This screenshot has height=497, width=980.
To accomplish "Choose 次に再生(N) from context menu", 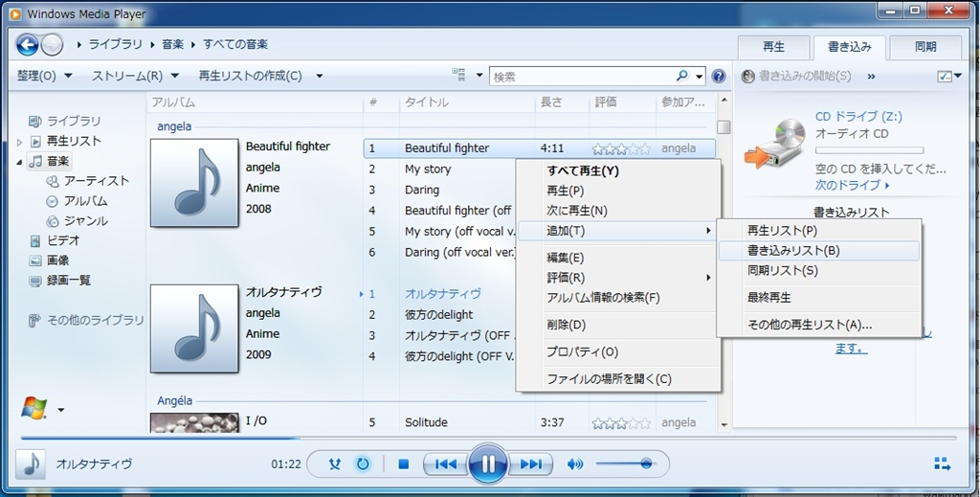I will pyautogui.click(x=619, y=211).
